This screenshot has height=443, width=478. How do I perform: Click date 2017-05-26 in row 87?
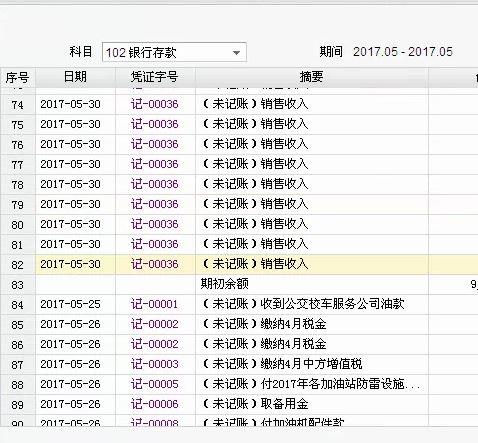coord(70,364)
